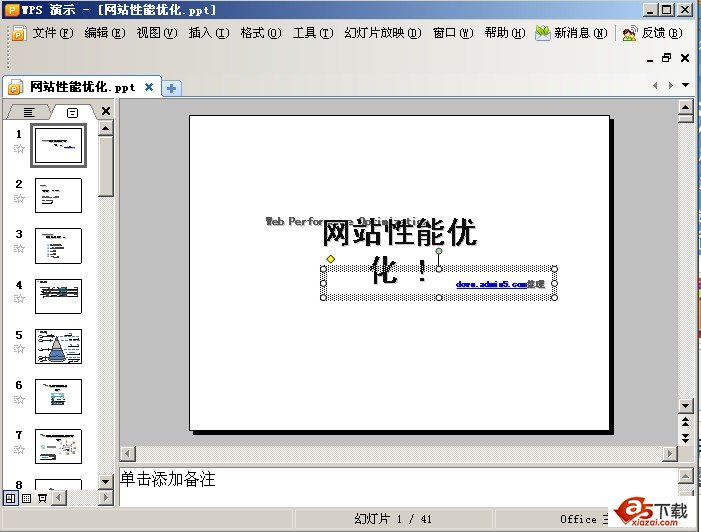701x532 pixels.
Task: Select slide 7 thumbnail
Action: click(x=59, y=447)
